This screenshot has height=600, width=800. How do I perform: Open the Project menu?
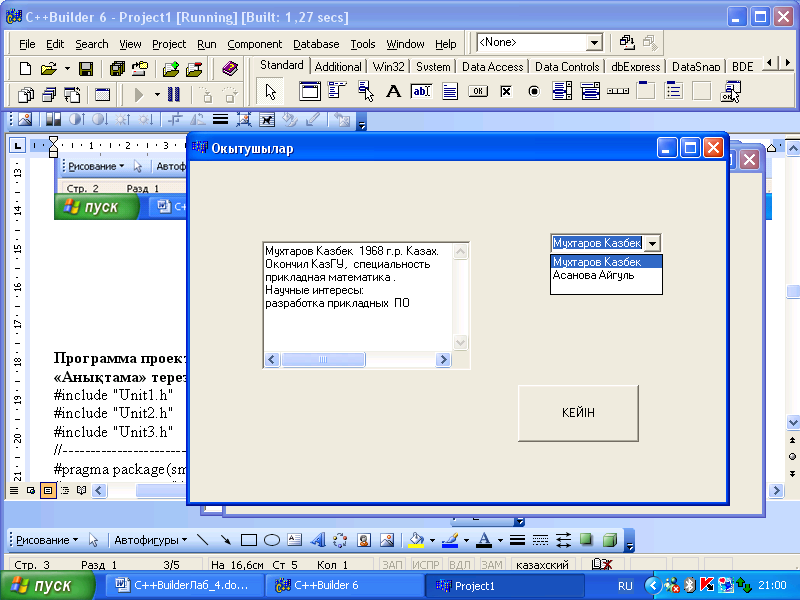point(169,44)
